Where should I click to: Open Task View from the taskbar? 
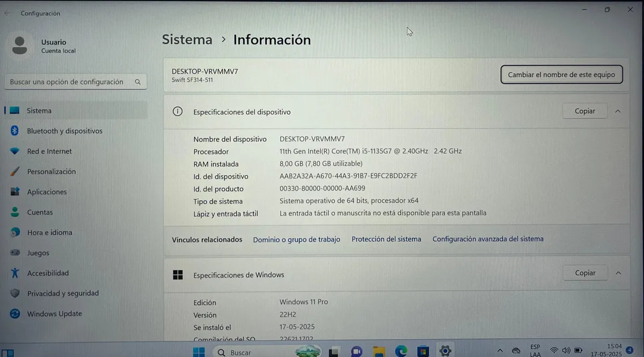[334, 352]
